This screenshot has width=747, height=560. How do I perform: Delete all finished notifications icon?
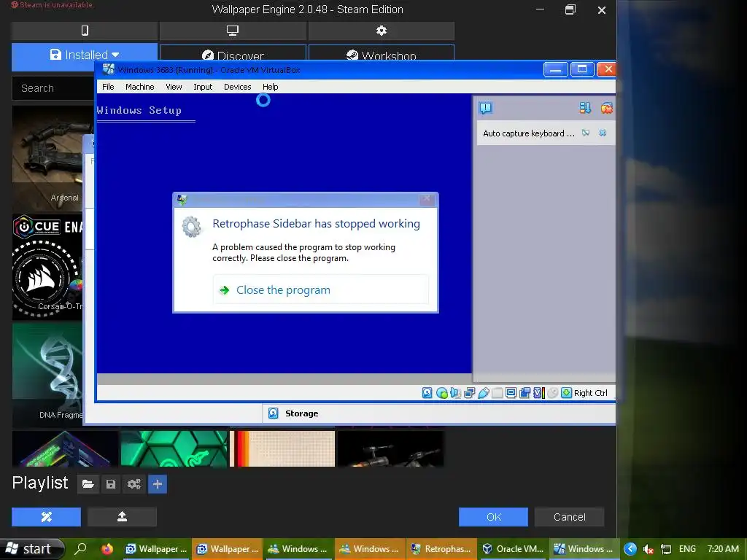[606, 108]
